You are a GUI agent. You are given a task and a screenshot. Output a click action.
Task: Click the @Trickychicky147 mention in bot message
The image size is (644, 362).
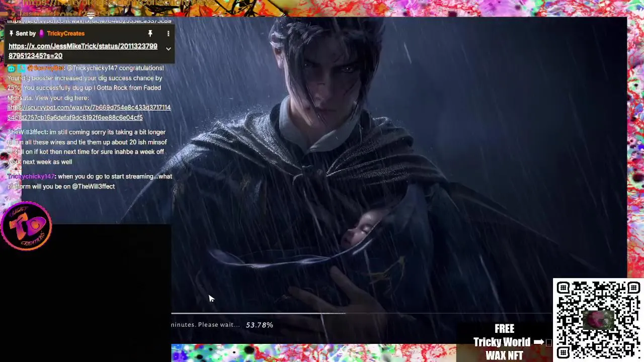click(x=92, y=68)
